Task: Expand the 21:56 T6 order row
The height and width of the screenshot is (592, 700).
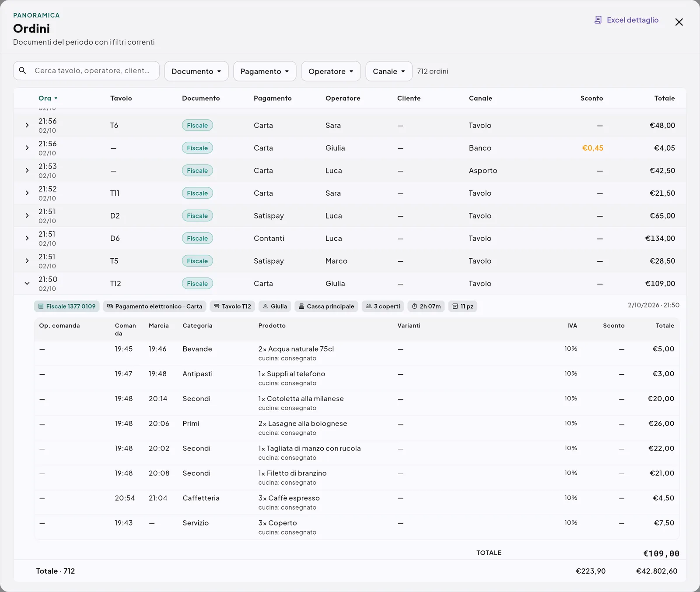Action: (x=27, y=125)
